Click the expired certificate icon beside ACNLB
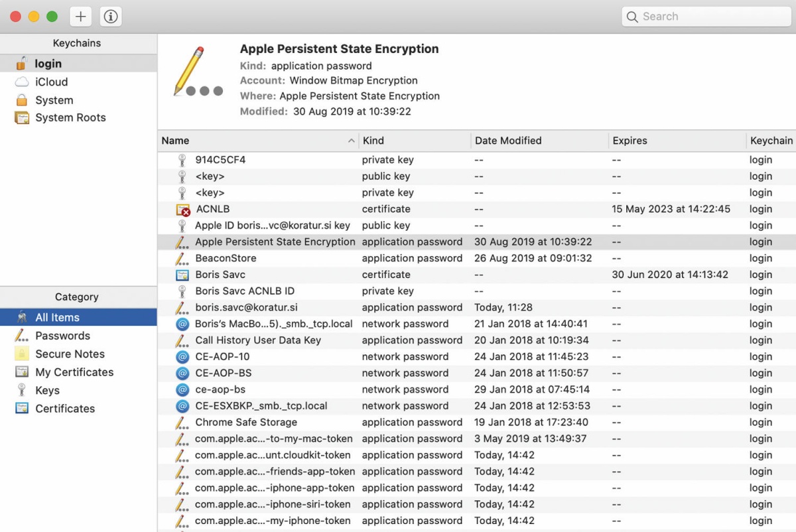Image resolution: width=796 pixels, height=532 pixels. pos(183,210)
